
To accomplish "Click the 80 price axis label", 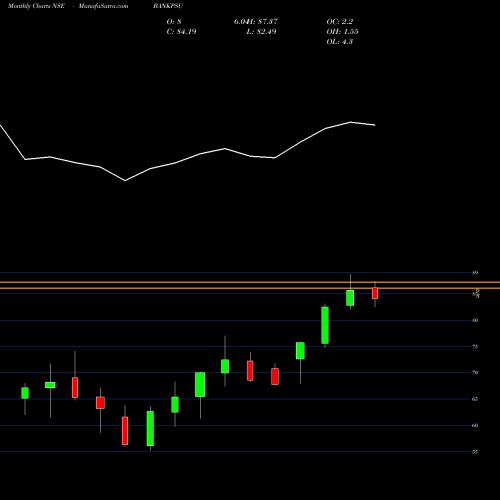I will [475, 320].
